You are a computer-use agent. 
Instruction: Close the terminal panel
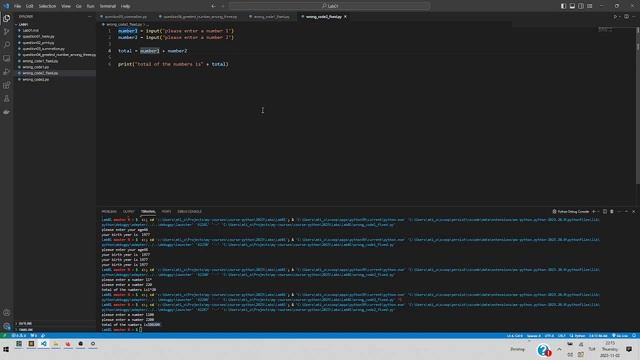pyautogui.click(x=633, y=211)
